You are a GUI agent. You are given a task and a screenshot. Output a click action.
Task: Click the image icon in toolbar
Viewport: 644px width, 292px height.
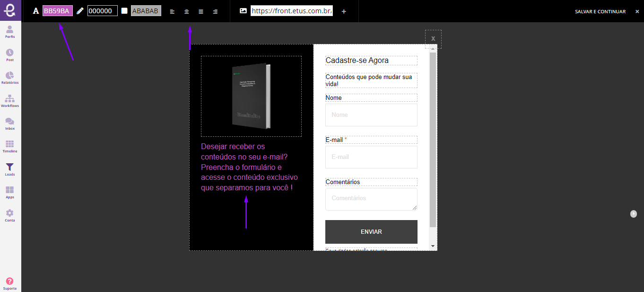point(243,11)
